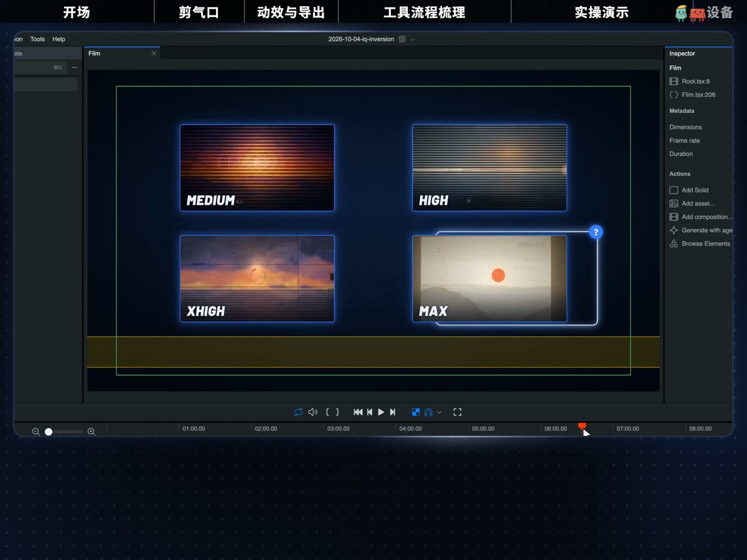Click the Generate sparkle icon
The image size is (747, 560).
(x=674, y=230)
